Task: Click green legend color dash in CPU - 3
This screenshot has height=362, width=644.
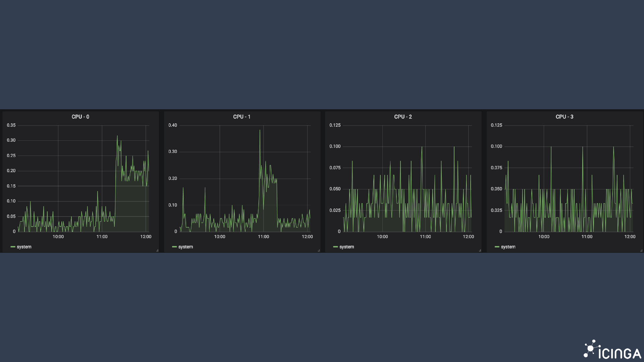Action: tap(497, 247)
